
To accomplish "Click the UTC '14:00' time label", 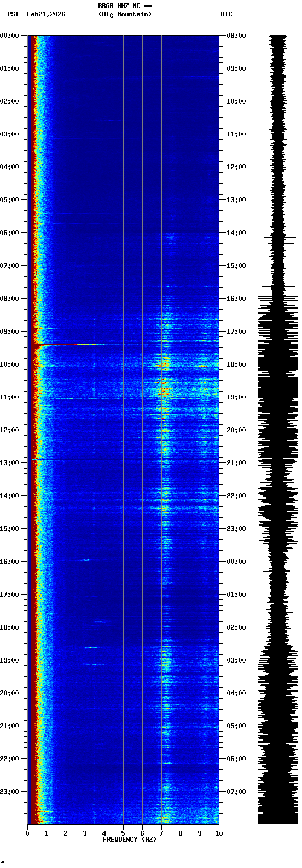I will 236,233.
